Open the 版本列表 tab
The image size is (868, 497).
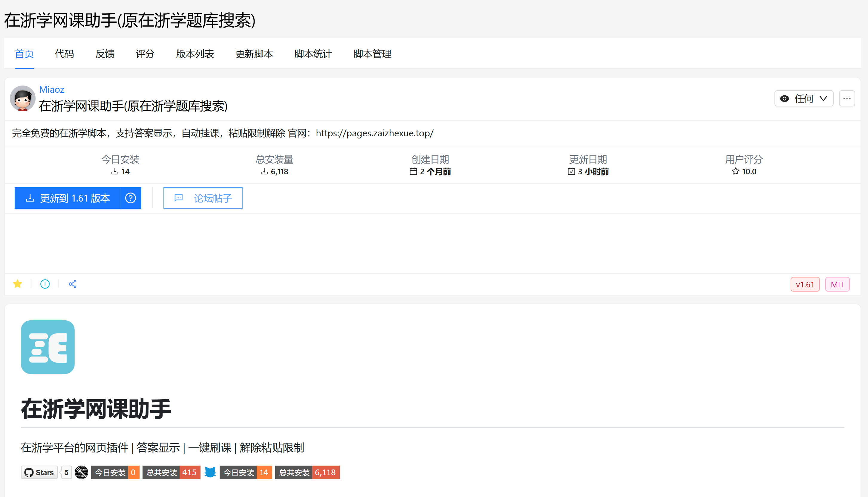195,54
